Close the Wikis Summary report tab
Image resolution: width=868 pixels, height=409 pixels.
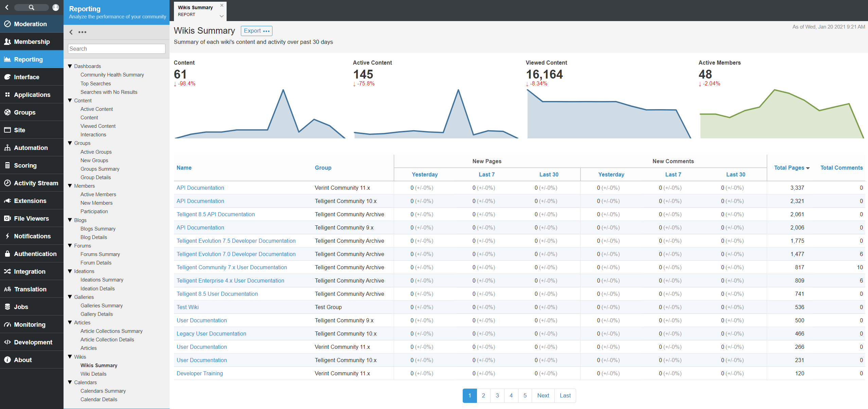click(x=222, y=5)
